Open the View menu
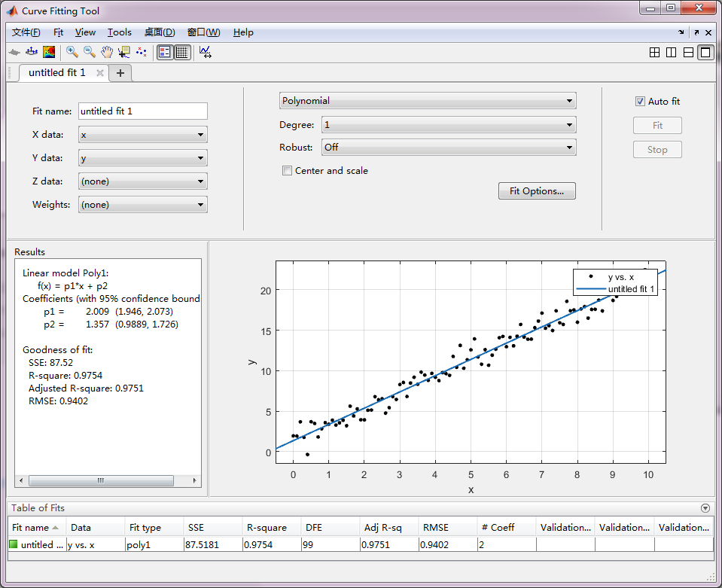The height and width of the screenshot is (588, 722). pos(85,32)
